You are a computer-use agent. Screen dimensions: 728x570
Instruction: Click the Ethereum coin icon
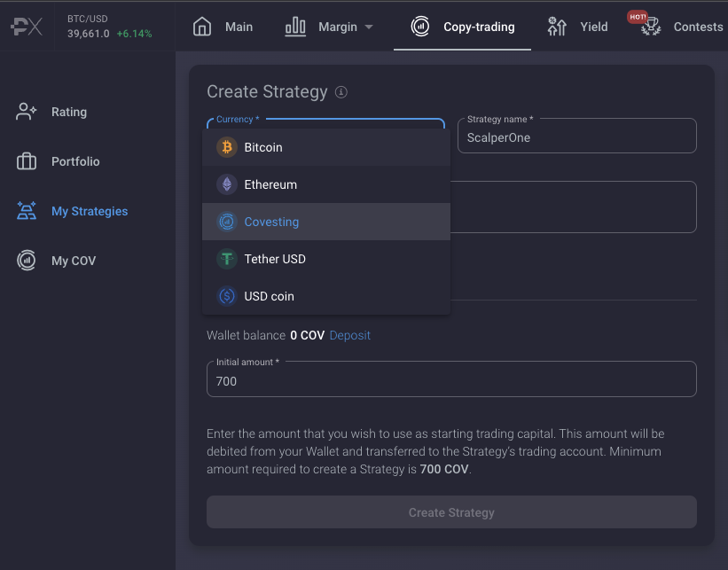[x=227, y=184]
